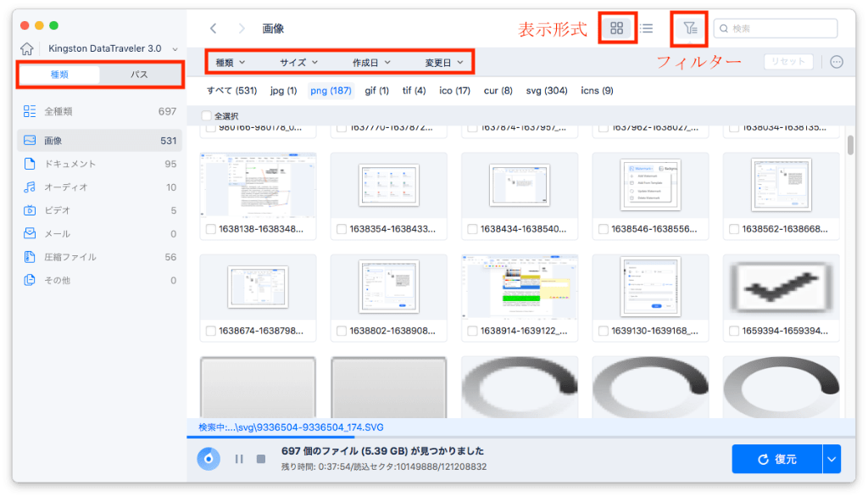
Task: Check file 1638354-1638433 checkbox
Action: click(341, 229)
